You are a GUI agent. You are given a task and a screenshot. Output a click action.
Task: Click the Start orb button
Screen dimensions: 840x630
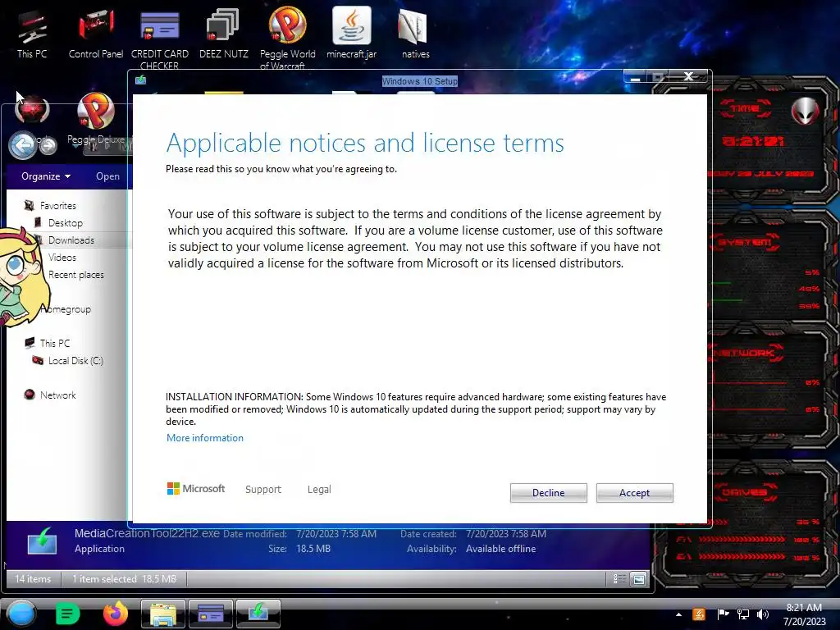[21, 614]
